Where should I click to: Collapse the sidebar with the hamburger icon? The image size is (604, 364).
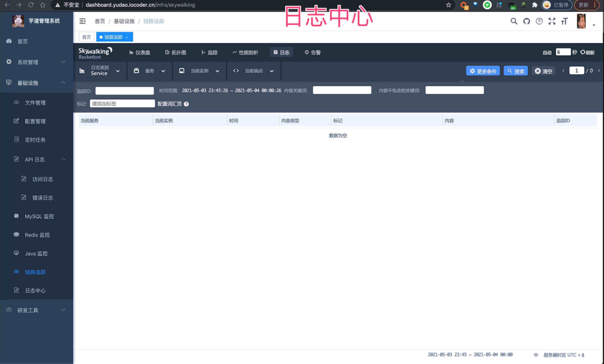[x=83, y=21]
